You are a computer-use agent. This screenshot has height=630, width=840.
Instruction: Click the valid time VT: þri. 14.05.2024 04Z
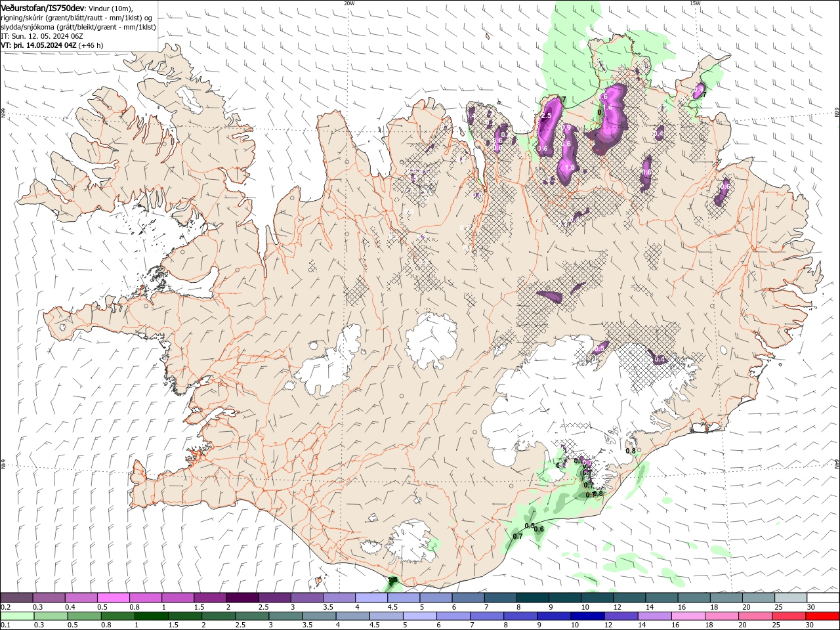(39, 45)
